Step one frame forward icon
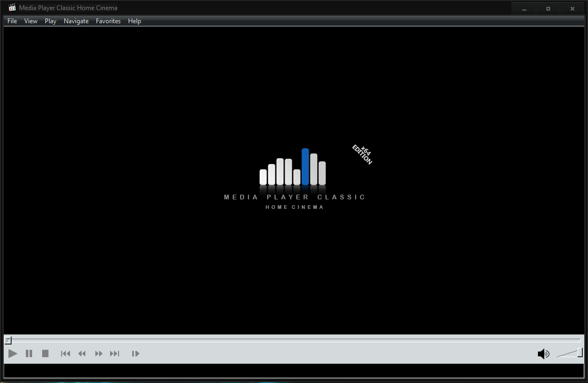 (135, 353)
